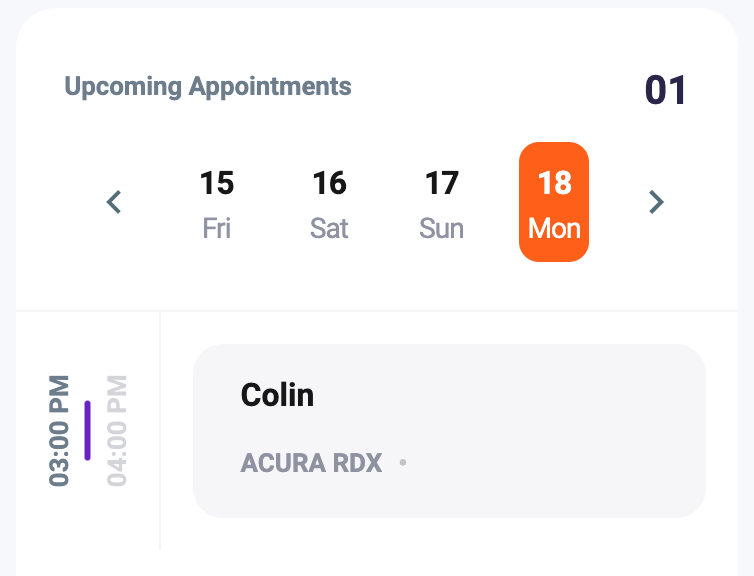The height and width of the screenshot is (576, 754).
Task: Click the 03:00 PM start time
Action: tap(60, 430)
